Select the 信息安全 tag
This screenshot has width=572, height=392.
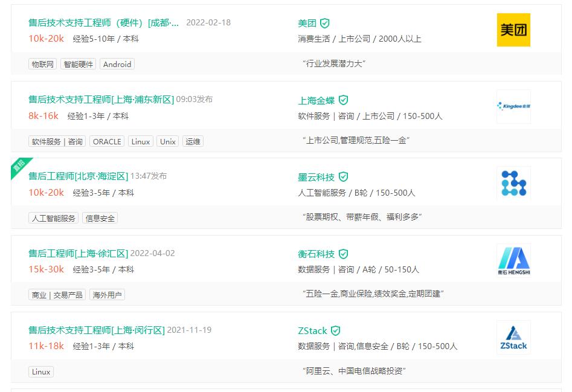coord(100,218)
